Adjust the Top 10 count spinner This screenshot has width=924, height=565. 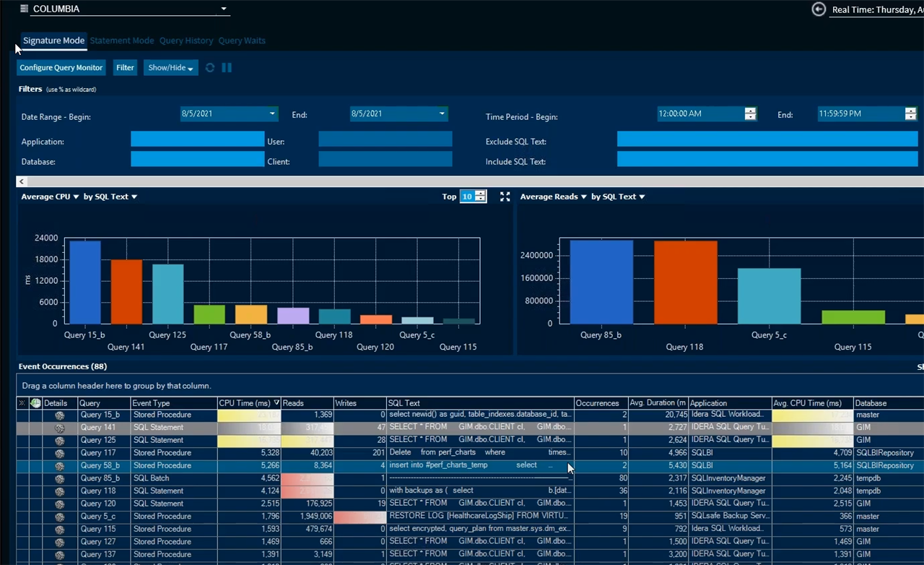point(481,197)
